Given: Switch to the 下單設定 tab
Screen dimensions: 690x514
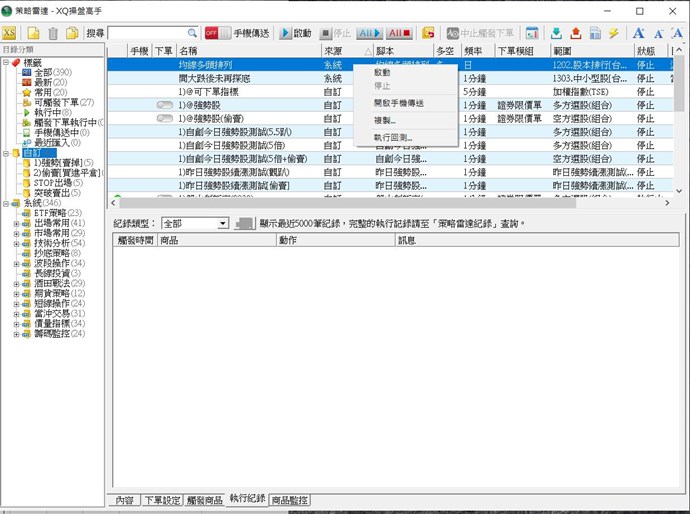Looking at the screenshot, I should pyautogui.click(x=162, y=498).
